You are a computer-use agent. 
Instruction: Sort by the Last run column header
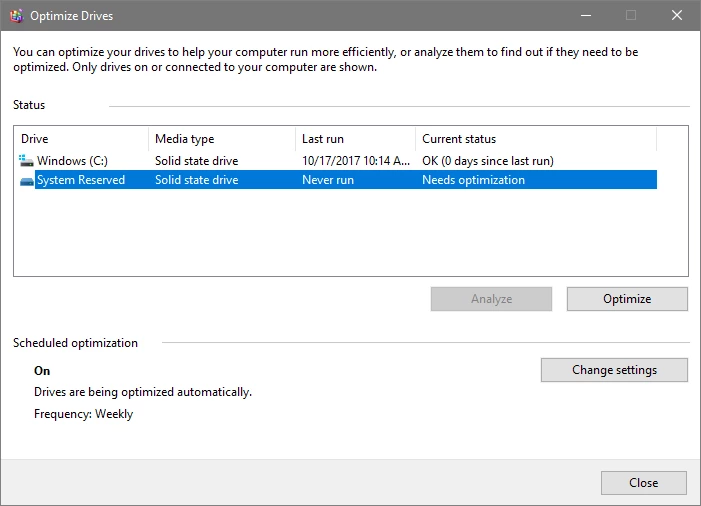point(355,139)
